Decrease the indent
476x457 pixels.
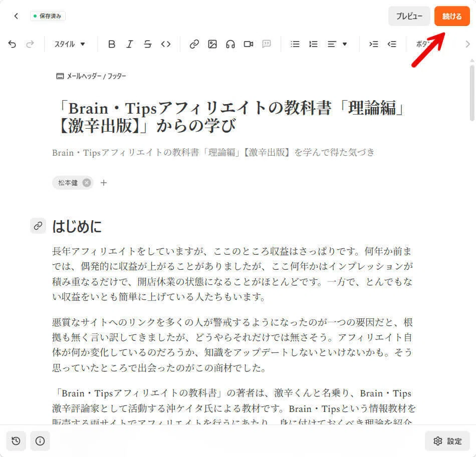click(x=392, y=44)
